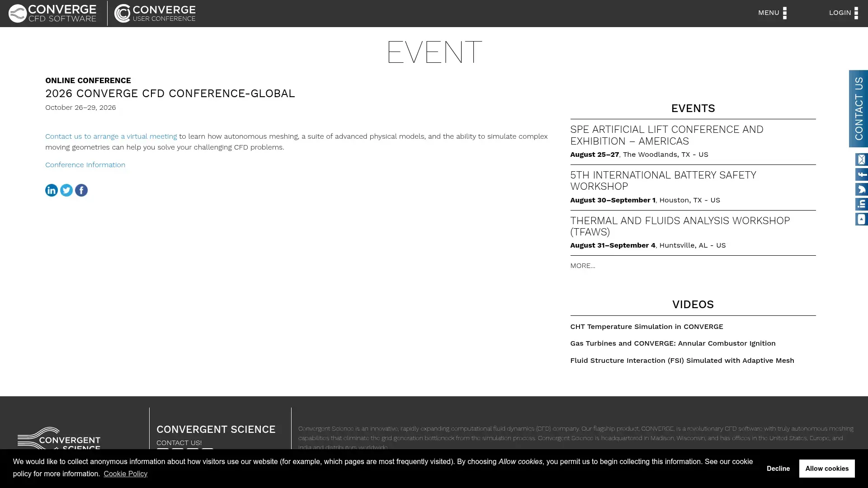Click the August 30–September 1 date text

click(613, 200)
